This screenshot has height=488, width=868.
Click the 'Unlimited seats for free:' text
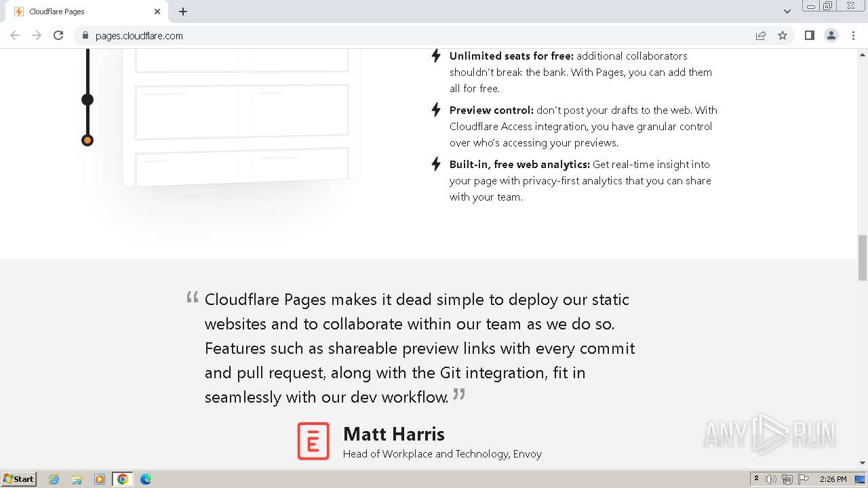coord(511,56)
